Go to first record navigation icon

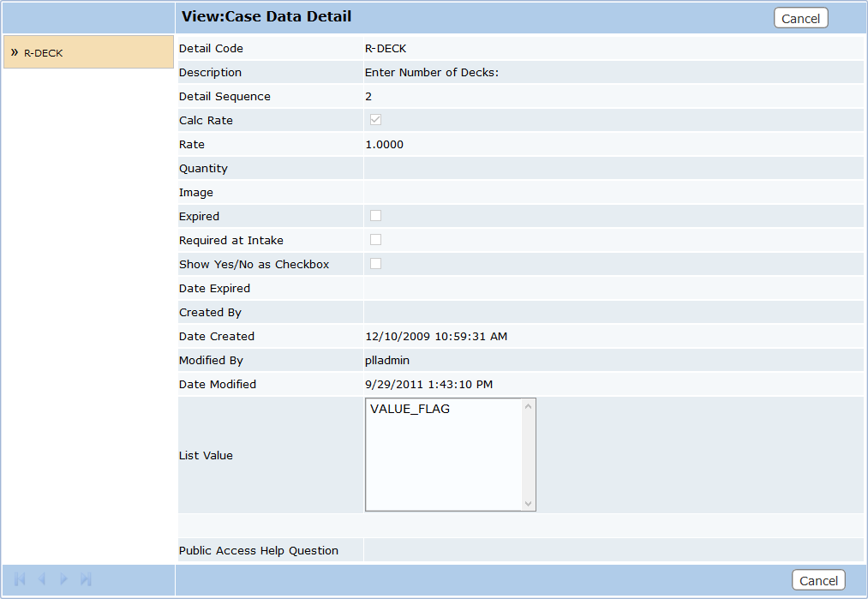point(20,579)
